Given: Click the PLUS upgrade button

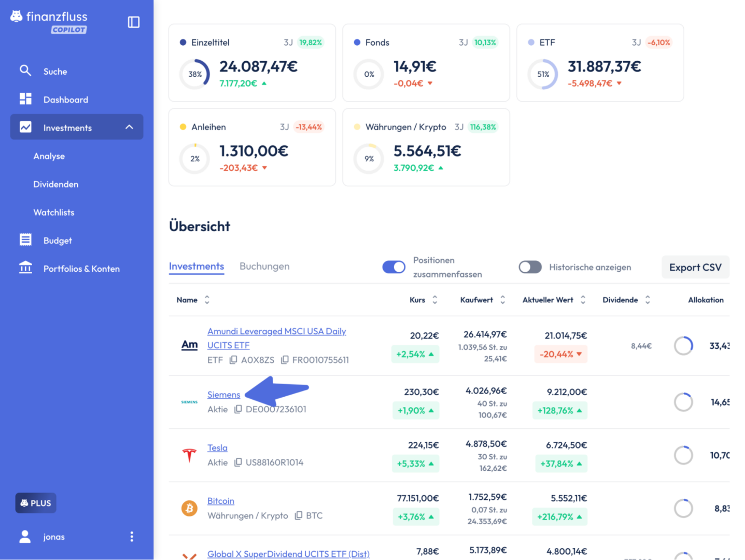Looking at the screenshot, I should coord(36,503).
